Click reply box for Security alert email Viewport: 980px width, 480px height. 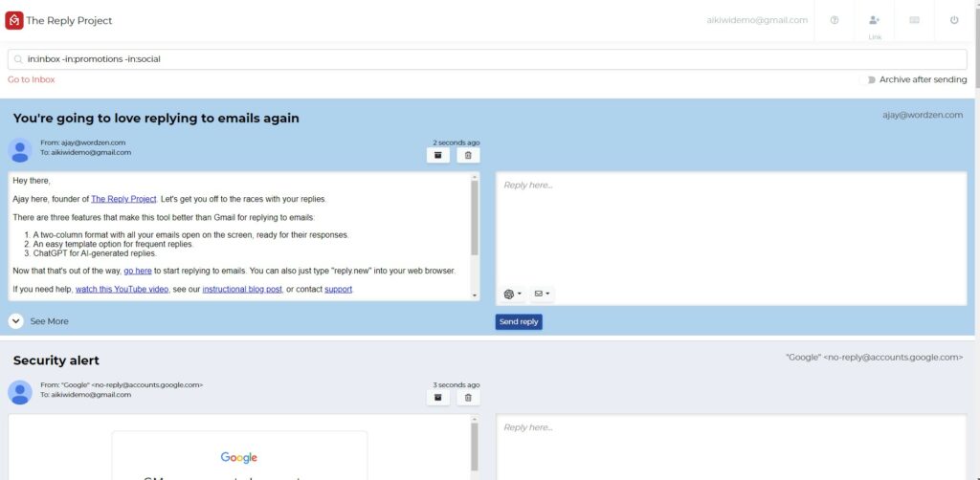731,447
